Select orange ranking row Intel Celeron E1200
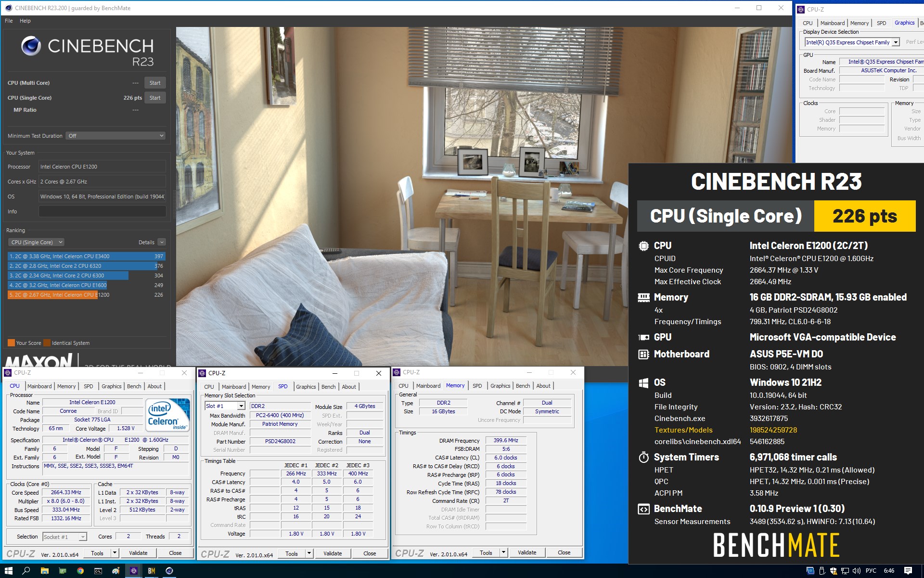Image resolution: width=924 pixels, height=578 pixels. click(87, 295)
